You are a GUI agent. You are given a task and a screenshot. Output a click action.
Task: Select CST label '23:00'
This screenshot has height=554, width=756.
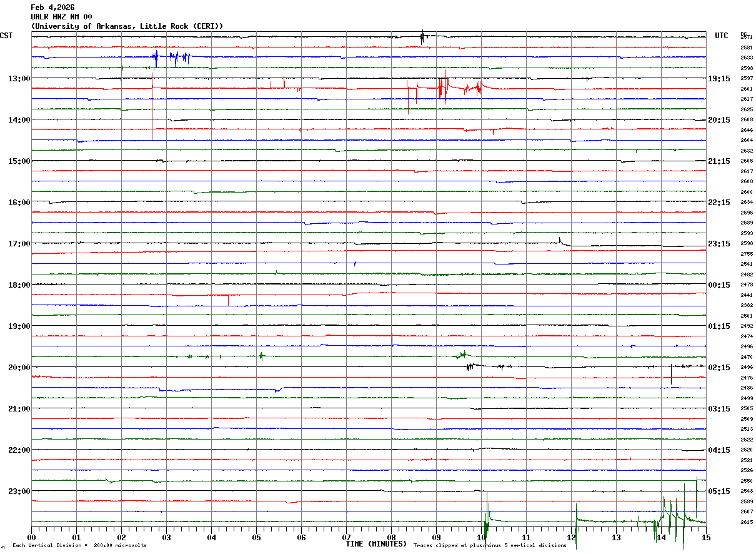[19, 491]
